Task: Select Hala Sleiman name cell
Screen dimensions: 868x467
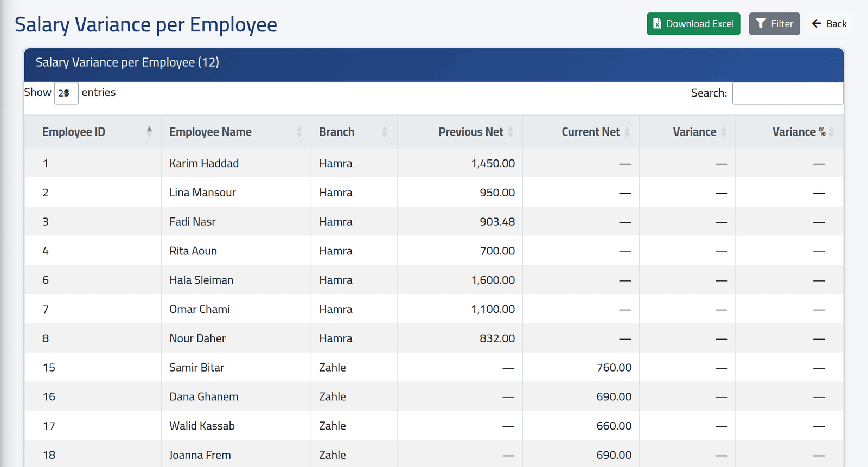Action: tap(236, 280)
